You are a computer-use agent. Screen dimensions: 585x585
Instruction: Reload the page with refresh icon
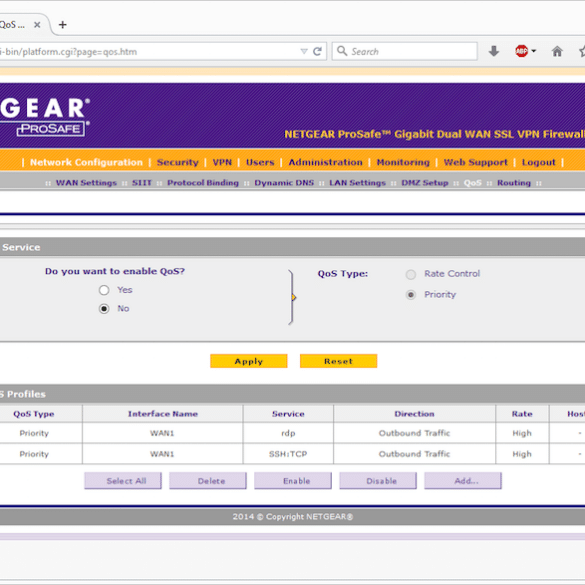[317, 51]
